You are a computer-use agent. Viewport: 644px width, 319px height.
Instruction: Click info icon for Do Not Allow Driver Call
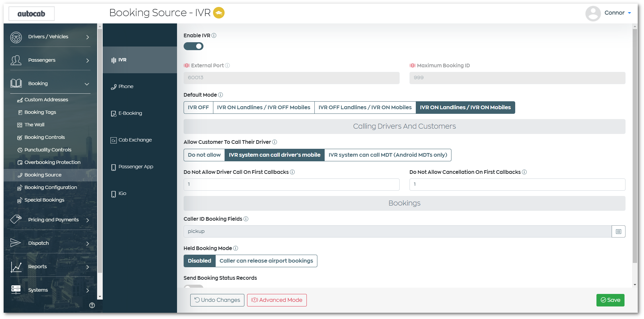coord(292,172)
